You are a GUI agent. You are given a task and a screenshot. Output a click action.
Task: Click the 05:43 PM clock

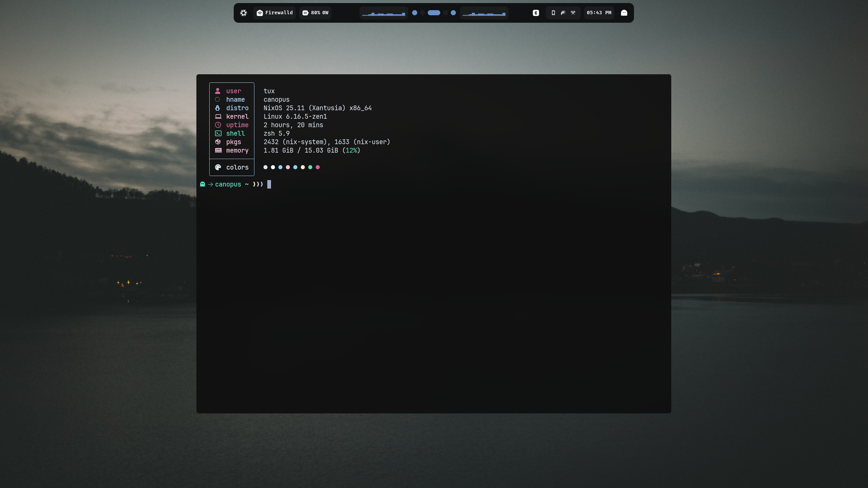(x=599, y=13)
